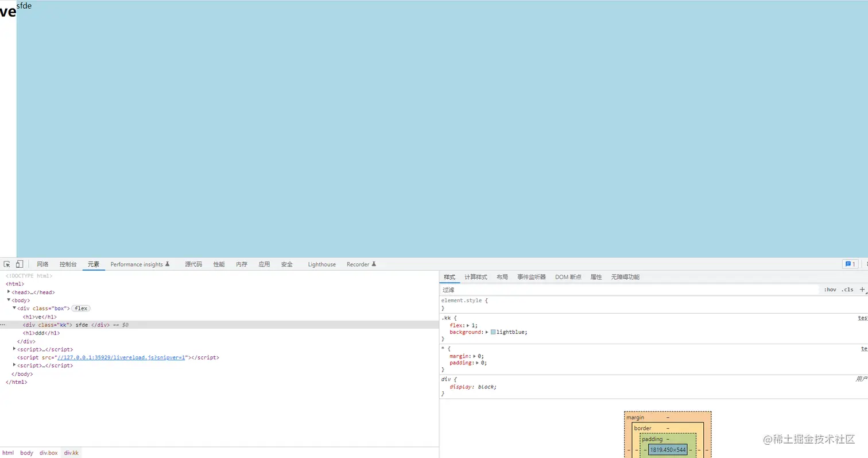868x458 pixels.
Task: Expand the background shorthand property
Action: pyautogui.click(x=487, y=332)
